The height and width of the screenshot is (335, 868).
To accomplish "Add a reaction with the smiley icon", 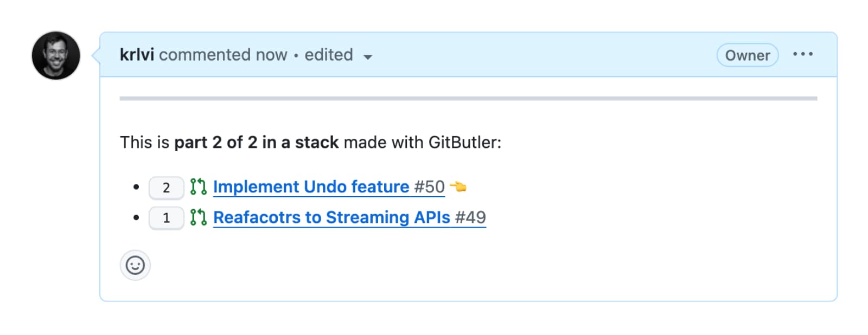I will [x=135, y=265].
